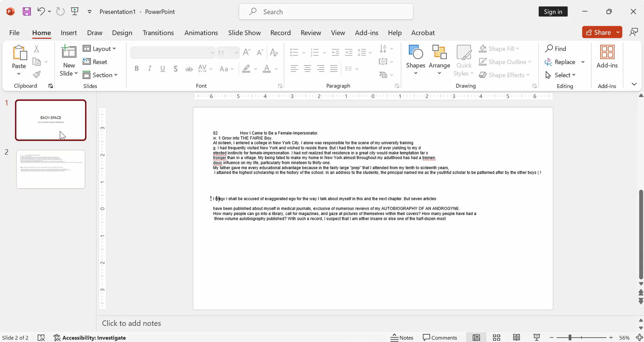Image resolution: width=644 pixels, height=342 pixels.
Task: Open the Arrange dropdown
Action: [x=439, y=60]
